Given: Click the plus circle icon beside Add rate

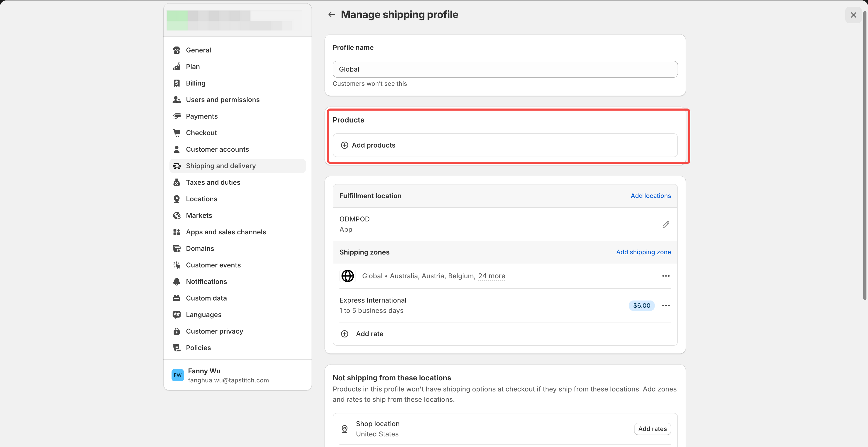Looking at the screenshot, I should tap(344, 334).
